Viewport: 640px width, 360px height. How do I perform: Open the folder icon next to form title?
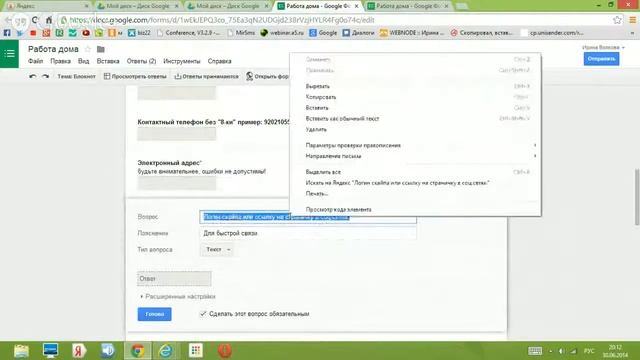point(100,49)
